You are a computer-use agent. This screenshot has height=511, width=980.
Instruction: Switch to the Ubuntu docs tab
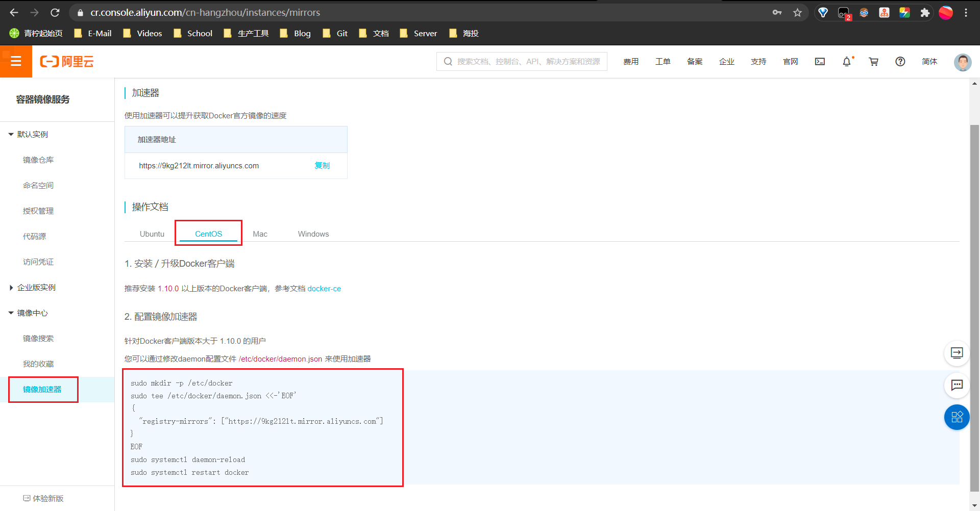(152, 234)
